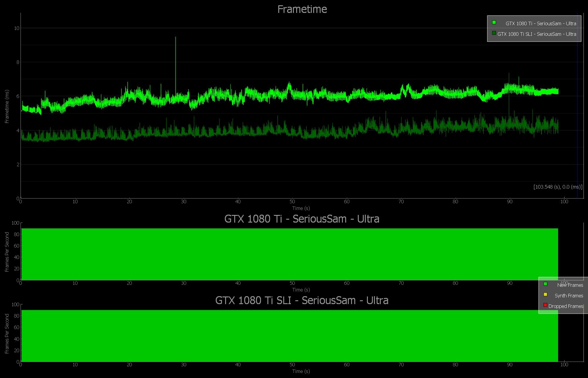
Task: Click the GTX 1080 Ti - SeriousSam - Ultra chart heading
Action: pyautogui.click(x=302, y=219)
